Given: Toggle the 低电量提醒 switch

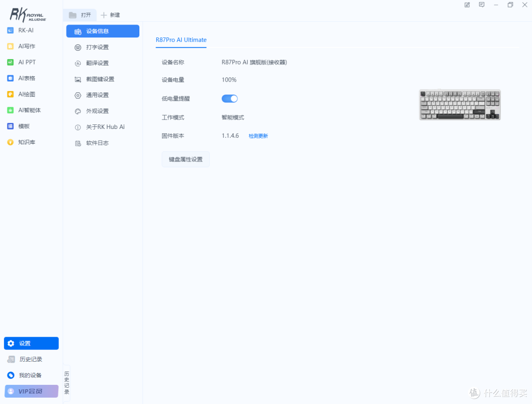Looking at the screenshot, I should [x=230, y=98].
